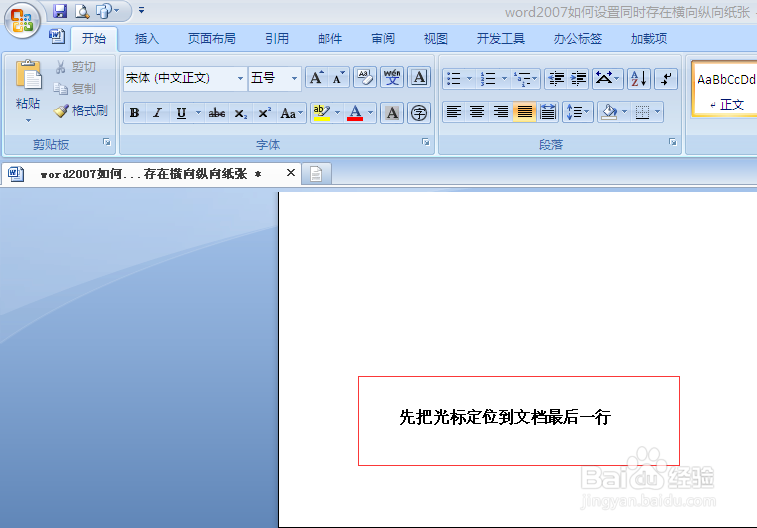Apply yellow text highlight color
Image resolution: width=757 pixels, height=528 pixels.
point(322,113)
